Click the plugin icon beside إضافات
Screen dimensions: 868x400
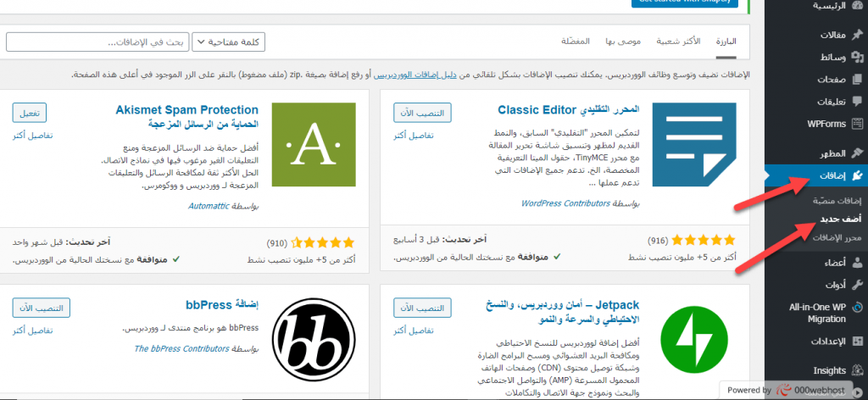tap(858, 175)
